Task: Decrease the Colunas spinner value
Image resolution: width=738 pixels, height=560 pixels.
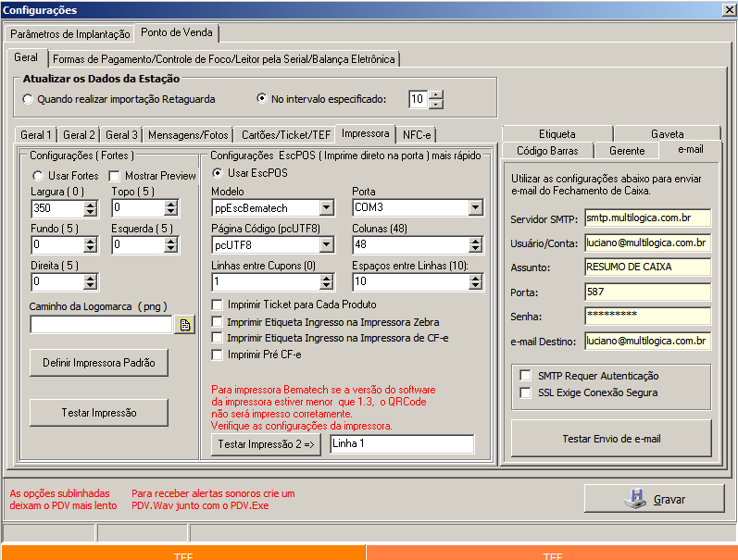Action: [475, 249]
